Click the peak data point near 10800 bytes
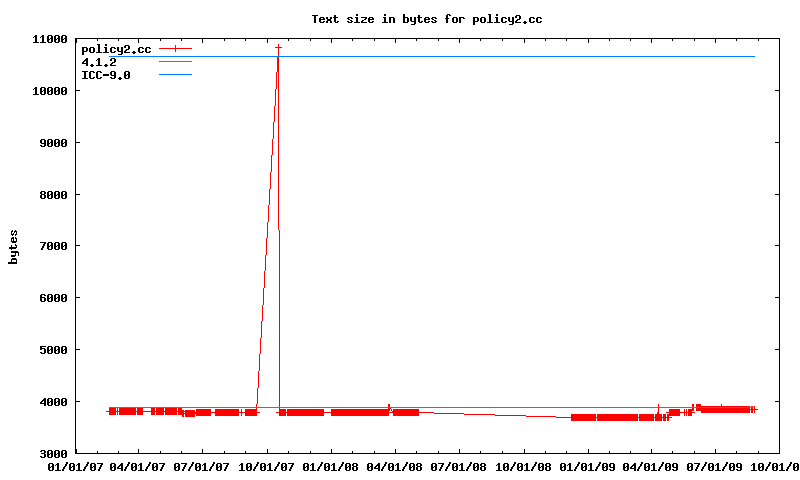 [x=278, y=47]
